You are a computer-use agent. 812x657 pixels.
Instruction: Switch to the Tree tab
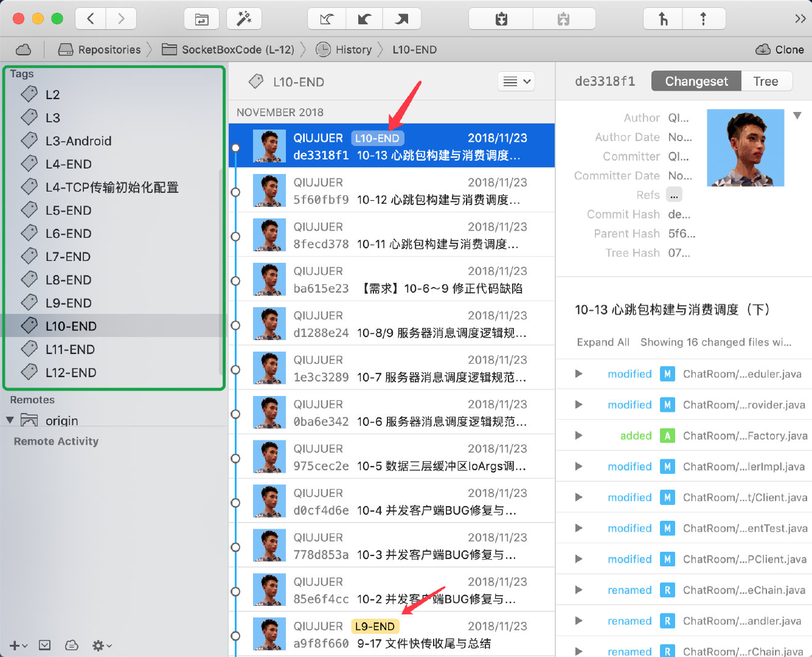(766, 82)
